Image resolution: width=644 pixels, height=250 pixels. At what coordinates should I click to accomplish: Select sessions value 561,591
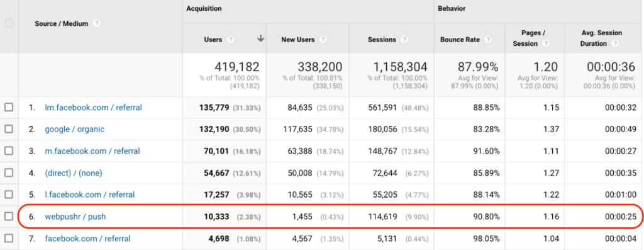pyautogui.click(x=383, y=108)
